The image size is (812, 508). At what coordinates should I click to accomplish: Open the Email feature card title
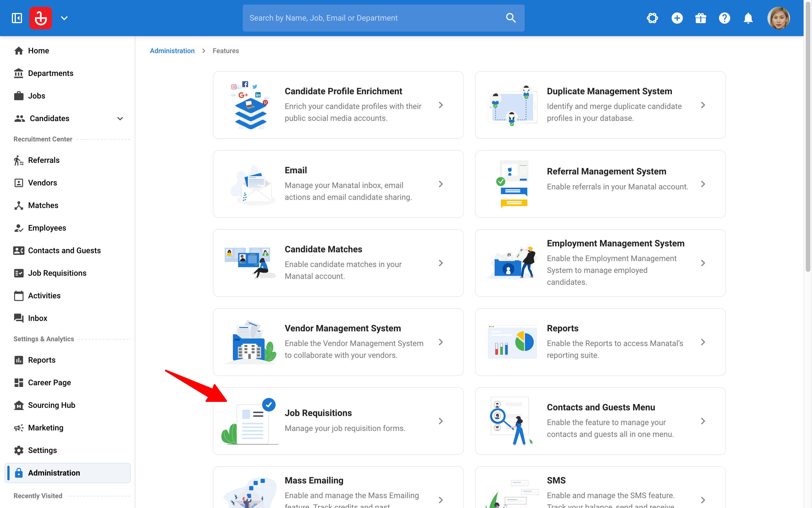coord(295,170)
